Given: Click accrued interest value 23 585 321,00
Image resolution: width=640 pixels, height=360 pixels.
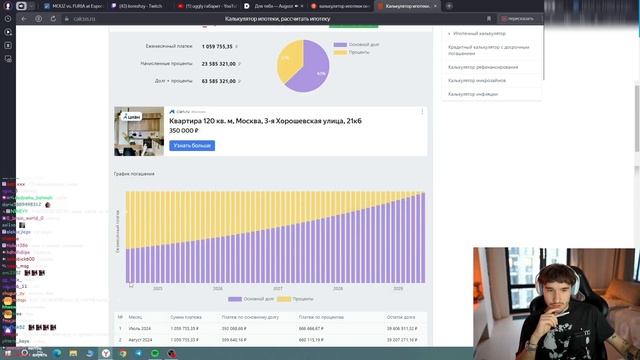Looking at the screenshot, I should (218, 64).
